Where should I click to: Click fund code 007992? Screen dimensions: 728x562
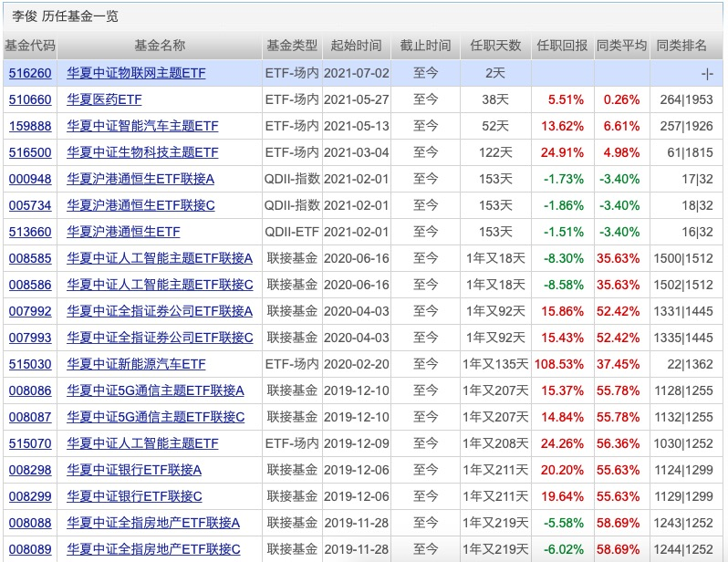(30, 312)
